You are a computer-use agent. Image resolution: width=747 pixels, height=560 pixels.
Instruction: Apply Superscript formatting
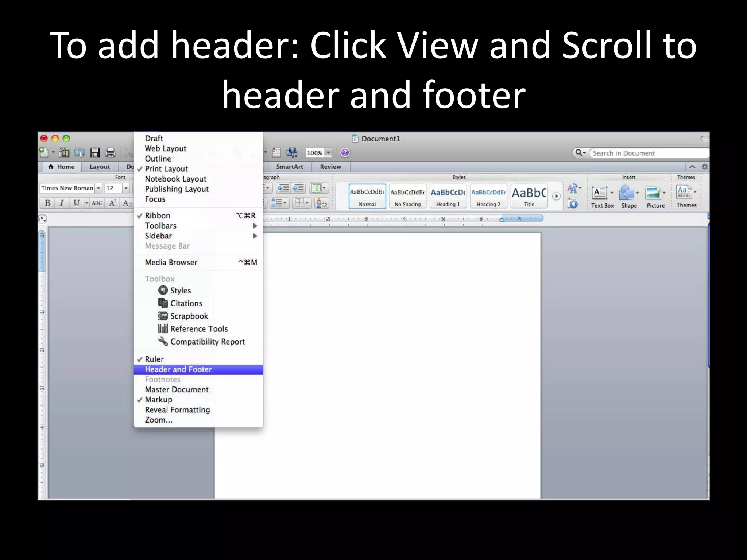(112, 203)
